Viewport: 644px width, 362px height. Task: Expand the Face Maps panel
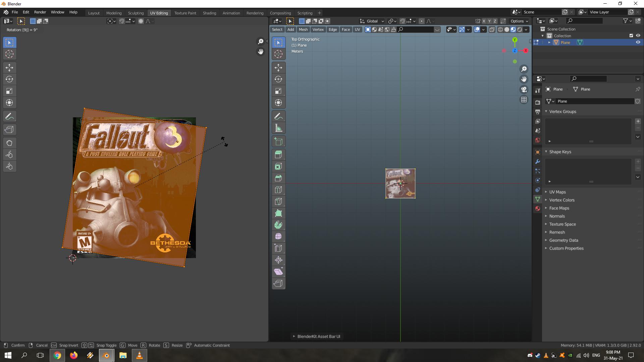pos(559,208)
